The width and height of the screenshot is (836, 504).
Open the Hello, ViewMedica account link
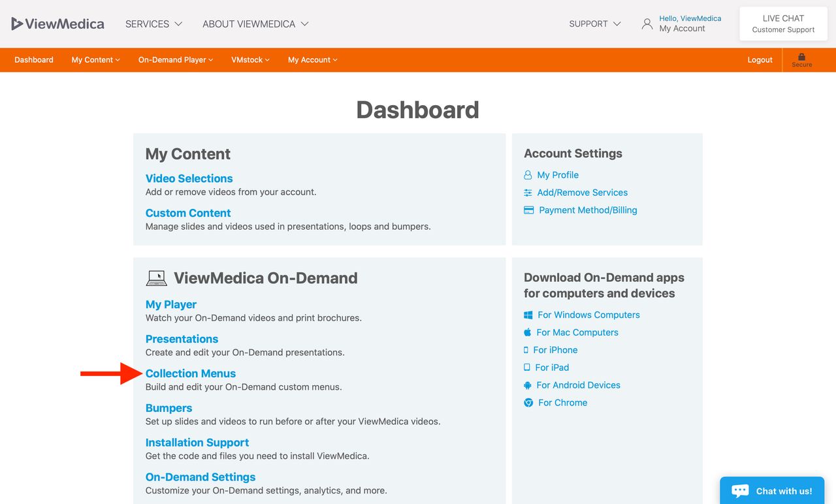click(x=690, y=18)
